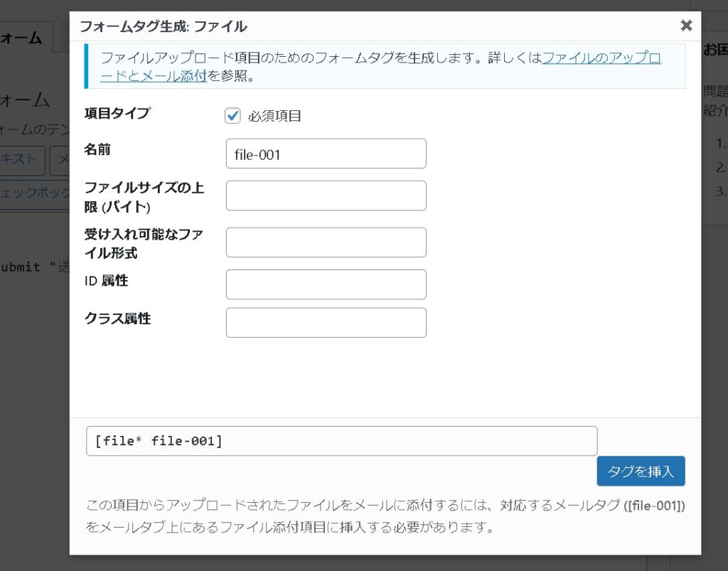Focus the ファイルサイズの上限 input box
Screen dimensions: 728x571
click(326, 196)
